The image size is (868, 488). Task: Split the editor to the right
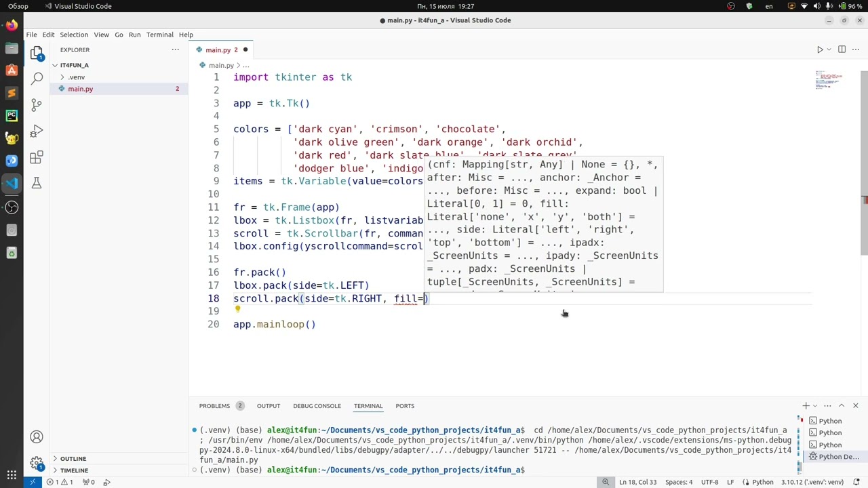pos(842,49)
